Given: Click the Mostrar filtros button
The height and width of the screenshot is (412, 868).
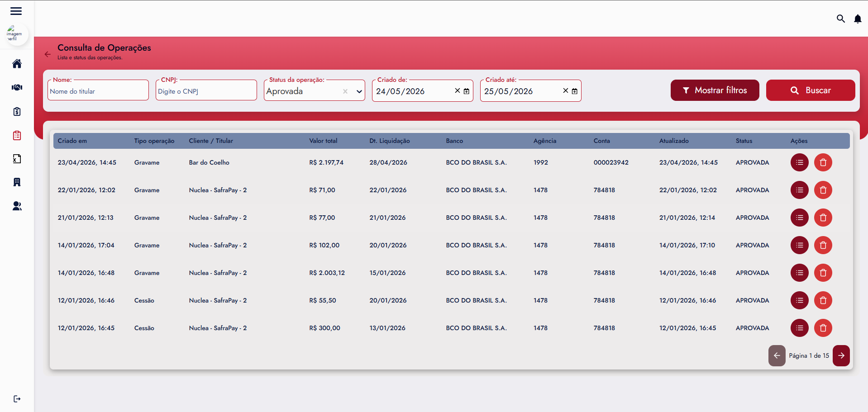Looking at the screenshot, I should click(715, 90).
